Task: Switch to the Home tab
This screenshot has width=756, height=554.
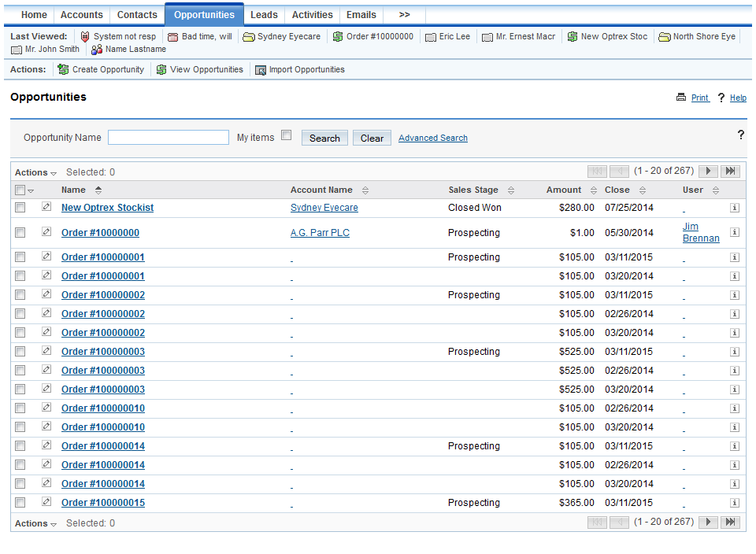Action: (x=34, y=14)
